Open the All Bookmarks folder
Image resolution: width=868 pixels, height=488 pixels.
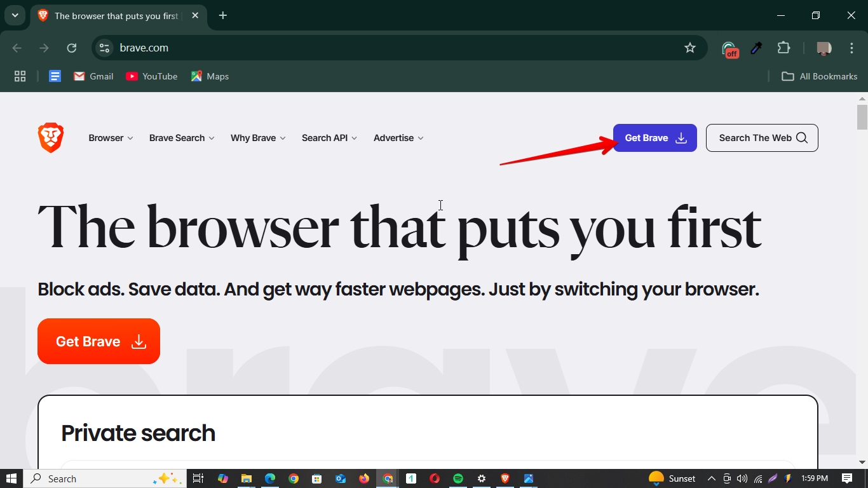click(x=820, y=76)
